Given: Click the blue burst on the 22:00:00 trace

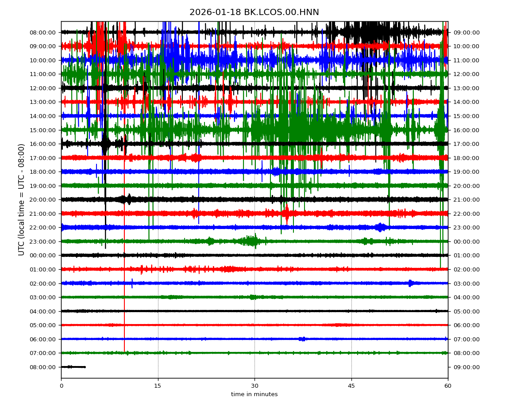Looking at the screenshot, I should (x=380, y=227).
